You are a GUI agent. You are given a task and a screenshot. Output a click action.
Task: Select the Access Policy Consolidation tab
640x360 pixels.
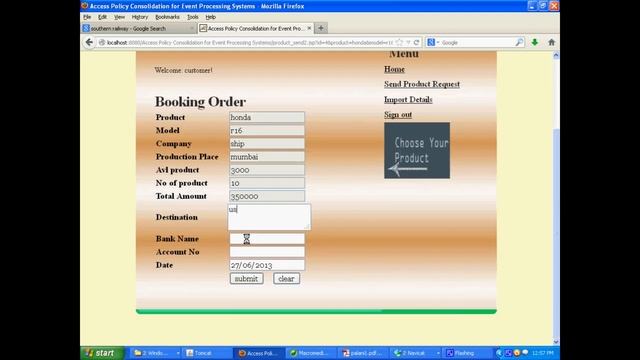[256, 28]
